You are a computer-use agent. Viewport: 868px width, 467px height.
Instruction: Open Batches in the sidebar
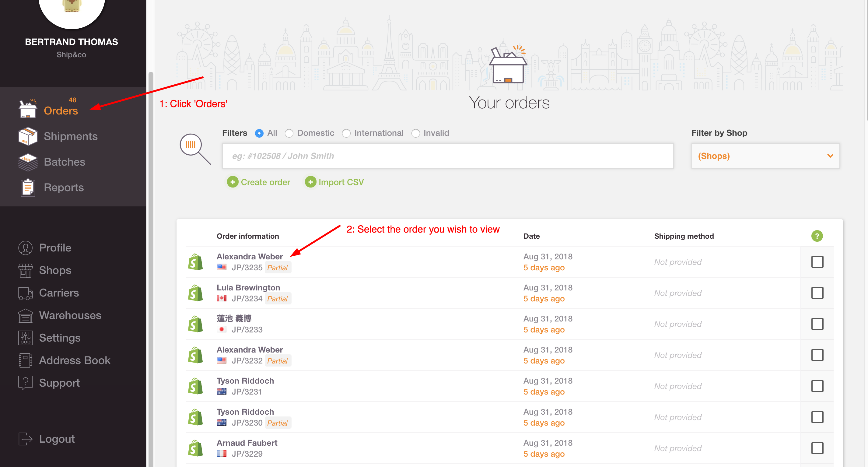pyautogui.click(x=64, y=162)
